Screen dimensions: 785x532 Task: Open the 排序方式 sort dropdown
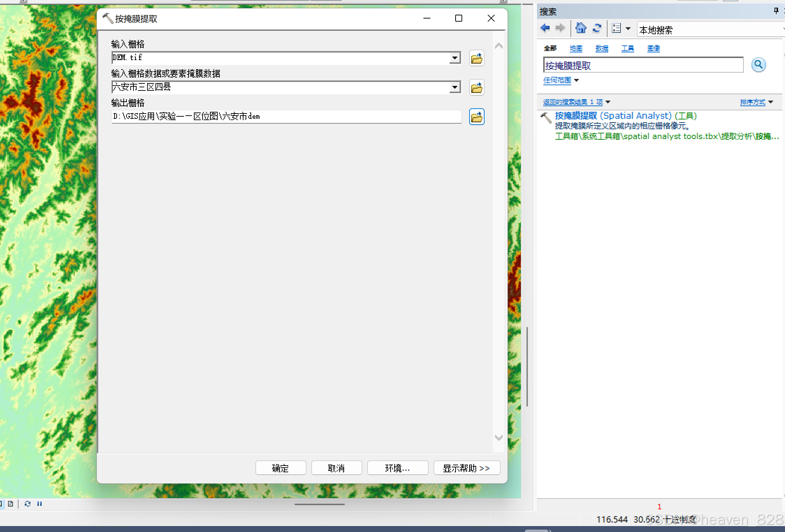[756, 102]
